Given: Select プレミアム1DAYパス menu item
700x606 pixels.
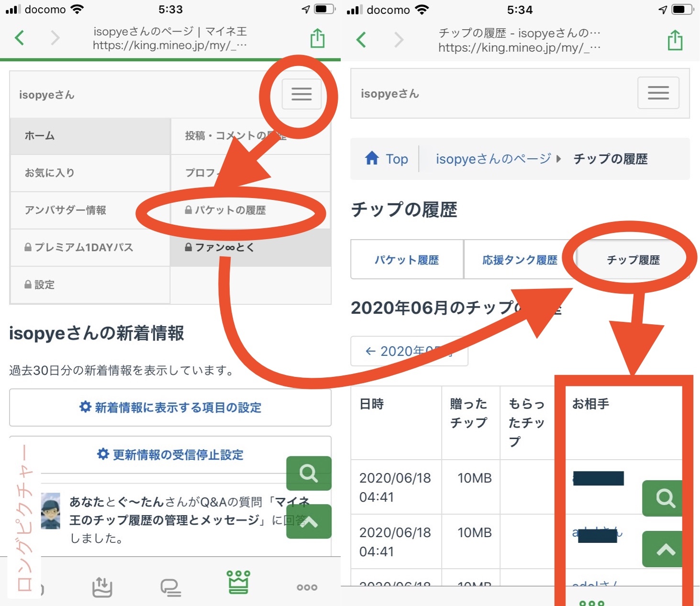Looking at the screenshot, I should [90, 248].
